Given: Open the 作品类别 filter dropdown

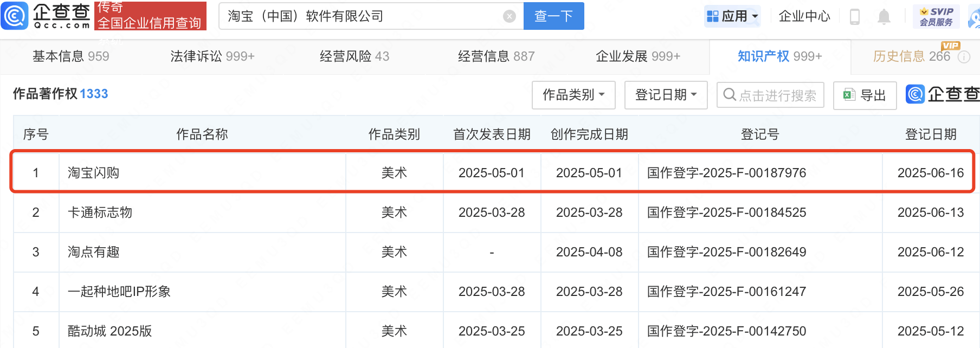Looking at the screenshot, I should [x=573, y=95].
